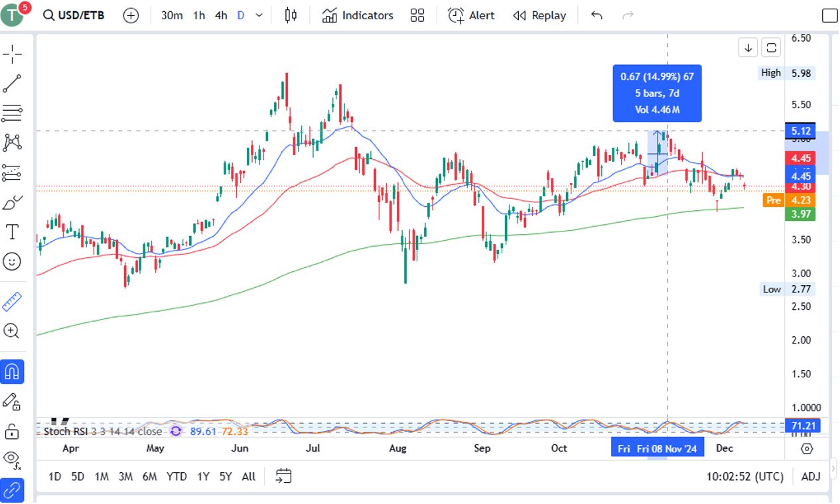Viewport: 840px width, 504px height.
Task: Select the ruler measure tool
Action: point(12,302)
